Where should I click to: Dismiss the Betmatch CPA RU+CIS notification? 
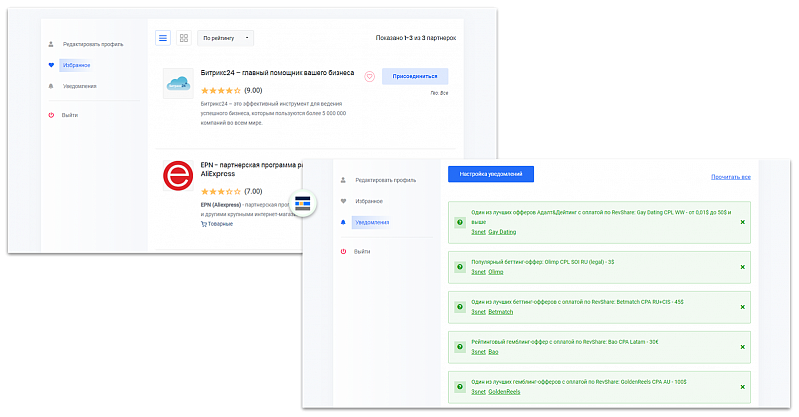(742, 307)
